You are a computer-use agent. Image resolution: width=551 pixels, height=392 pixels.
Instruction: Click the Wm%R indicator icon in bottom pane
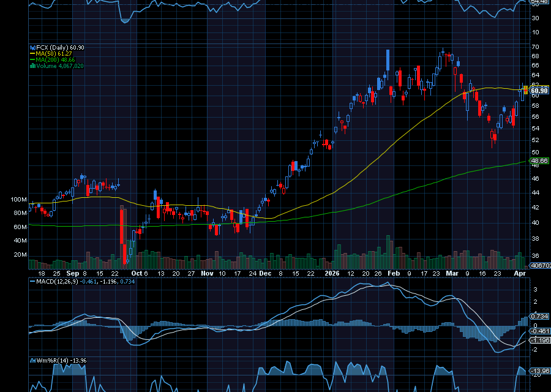[32, 360]
